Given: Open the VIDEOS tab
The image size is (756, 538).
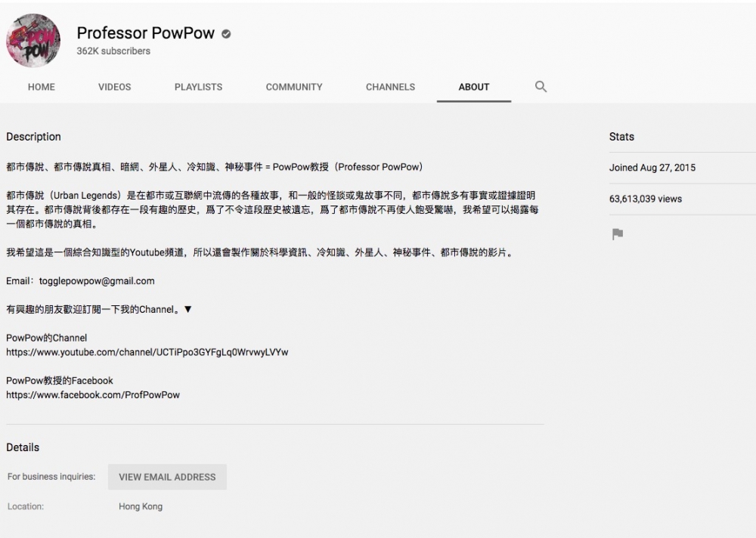Looking at the screenshot, I should click(x=114, y=87).
